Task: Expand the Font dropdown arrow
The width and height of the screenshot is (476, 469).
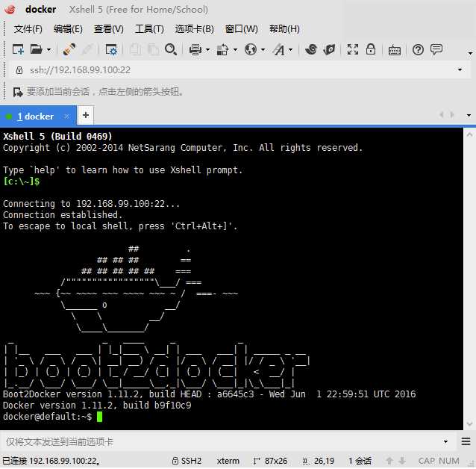Action: click(290, 50)
